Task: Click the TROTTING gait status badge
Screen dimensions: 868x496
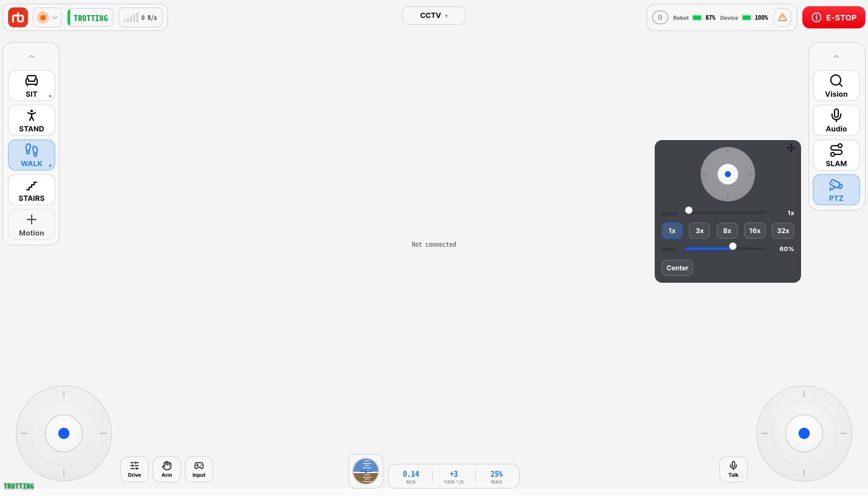Action: [91, 17]
